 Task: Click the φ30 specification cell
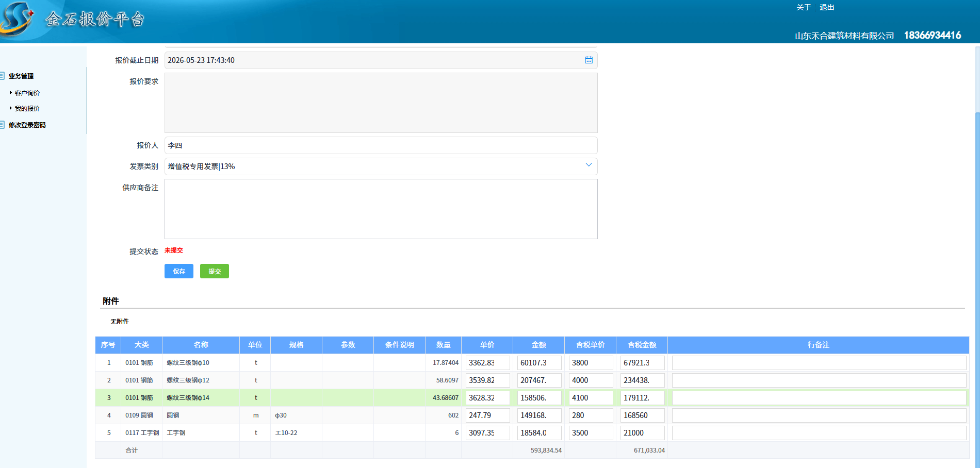(x=297, y=415)
